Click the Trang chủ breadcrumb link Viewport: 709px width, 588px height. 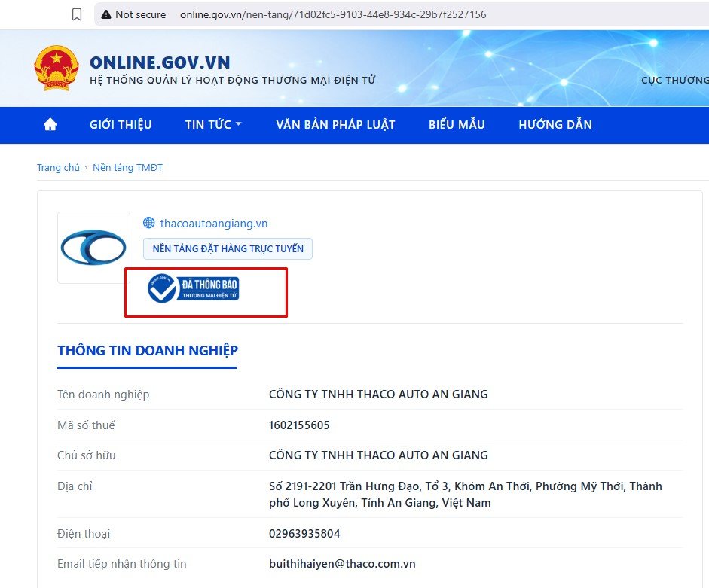point(58,168)
